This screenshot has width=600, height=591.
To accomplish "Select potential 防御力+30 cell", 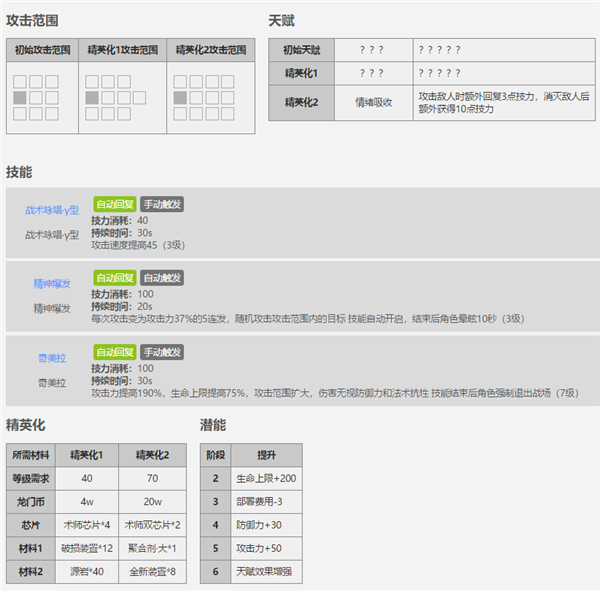I will (266, 525).
